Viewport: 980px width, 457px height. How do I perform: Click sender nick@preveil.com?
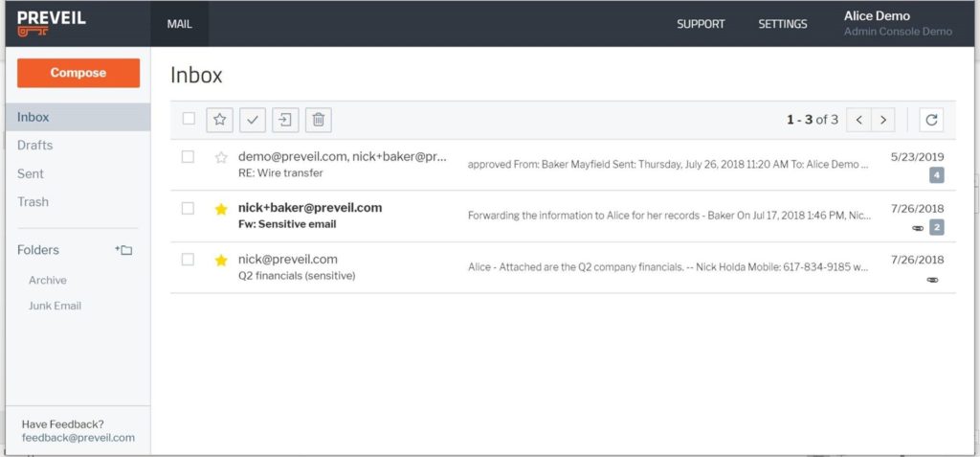287,260
